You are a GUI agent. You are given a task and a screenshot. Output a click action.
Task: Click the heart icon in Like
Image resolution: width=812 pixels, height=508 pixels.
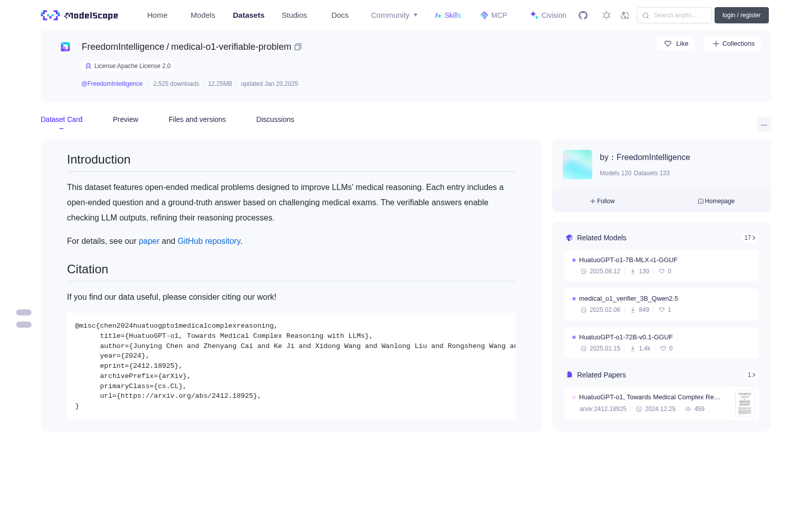click(668, 44)
